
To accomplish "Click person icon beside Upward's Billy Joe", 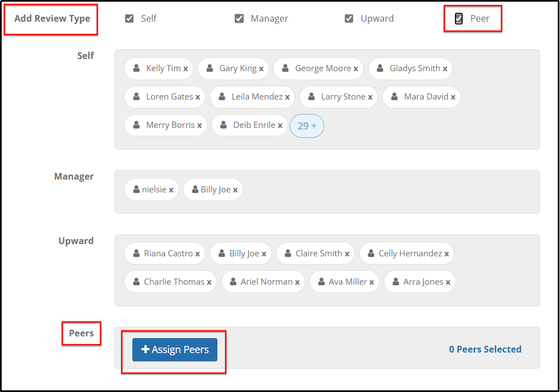I will click(222, 253).
